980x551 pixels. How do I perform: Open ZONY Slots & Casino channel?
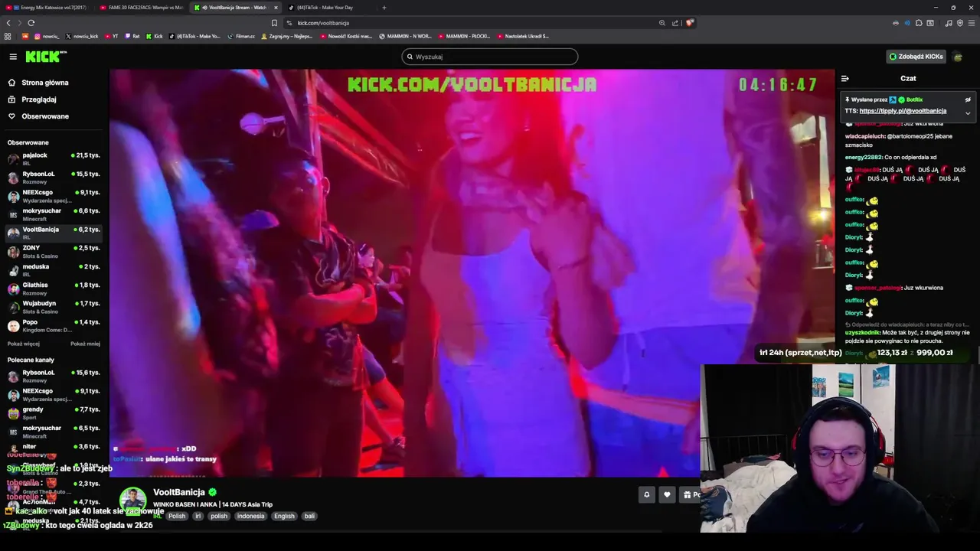[x=54, y=251]
